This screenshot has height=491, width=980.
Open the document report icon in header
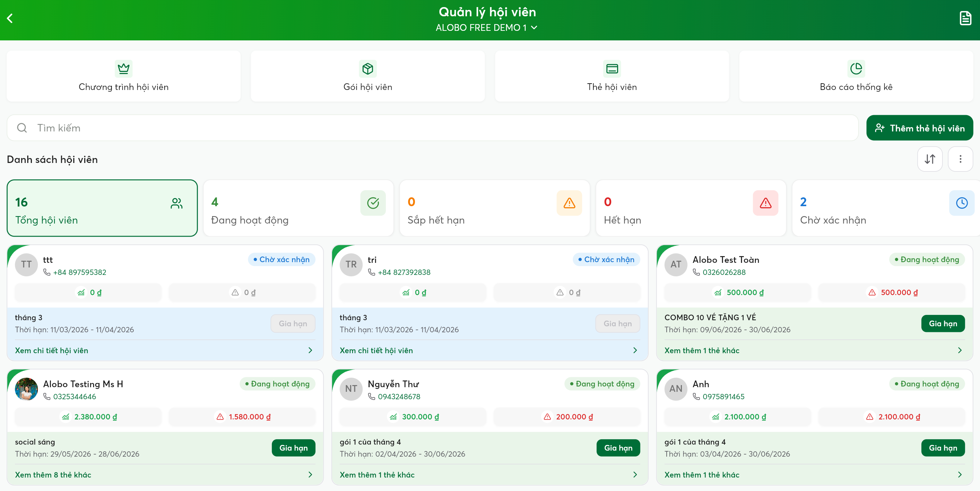click(965, 18)
